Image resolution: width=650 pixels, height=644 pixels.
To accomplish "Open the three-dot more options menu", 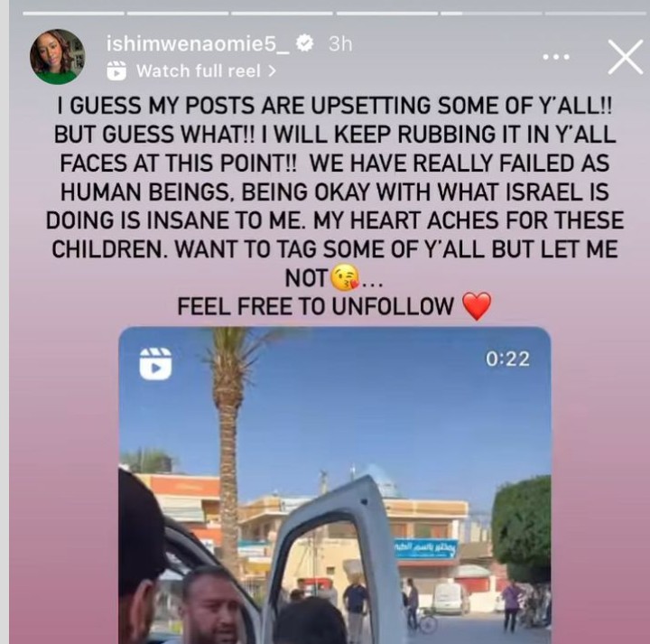I will [556, 57].
